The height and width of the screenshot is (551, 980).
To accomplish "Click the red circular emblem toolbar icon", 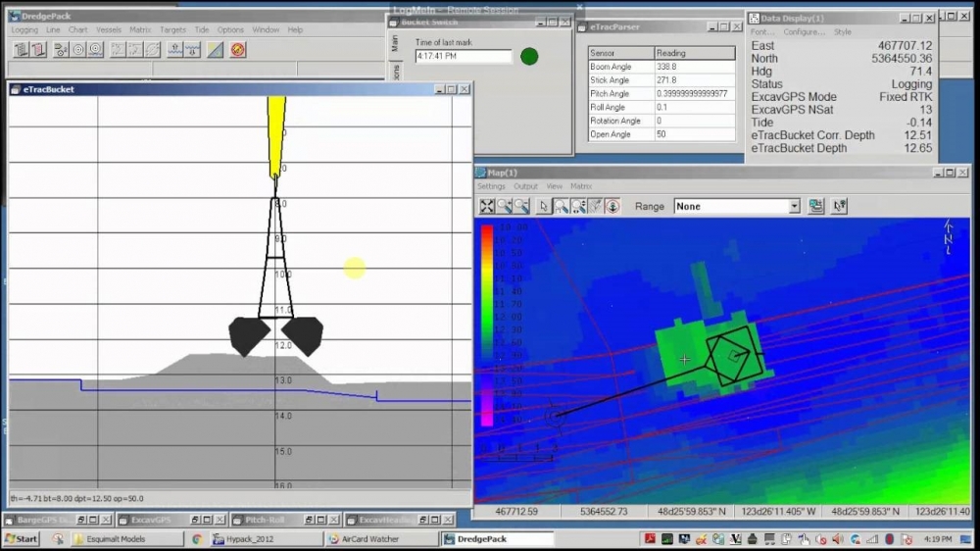I will pyautogui.click(x=237, y=49).
